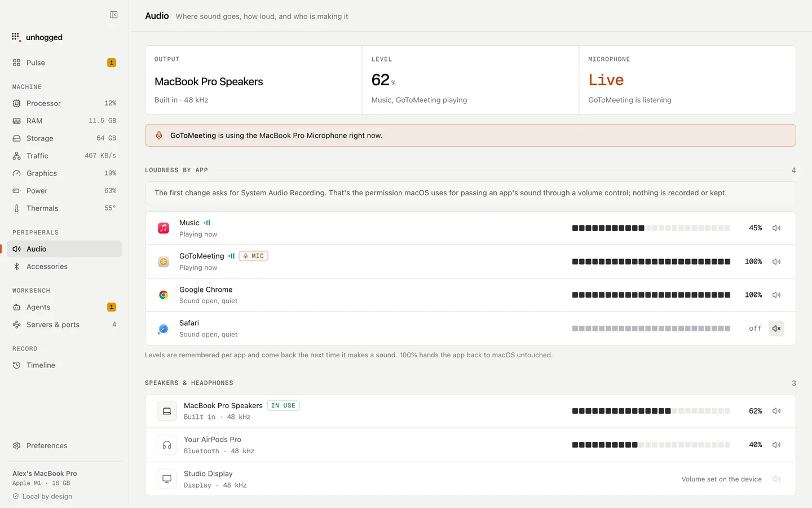Open the Graphics page
Screen dimensions: 812x508
(x=64, y=173)
